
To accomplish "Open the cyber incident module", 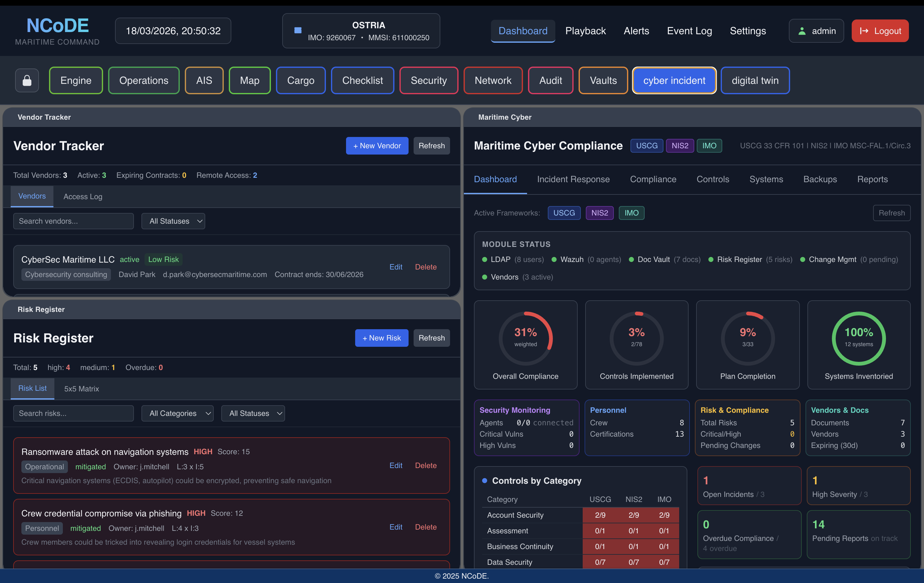I will (674, 80).
